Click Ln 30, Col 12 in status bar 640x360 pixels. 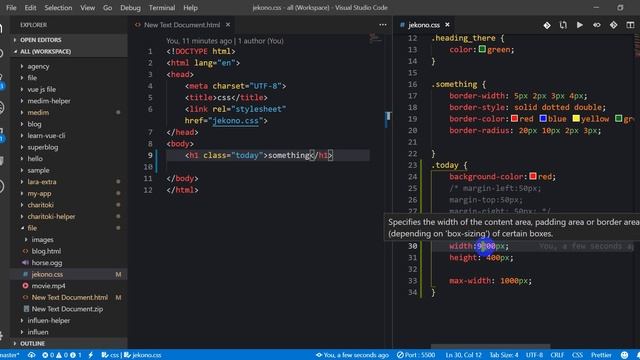click(463, 355)
